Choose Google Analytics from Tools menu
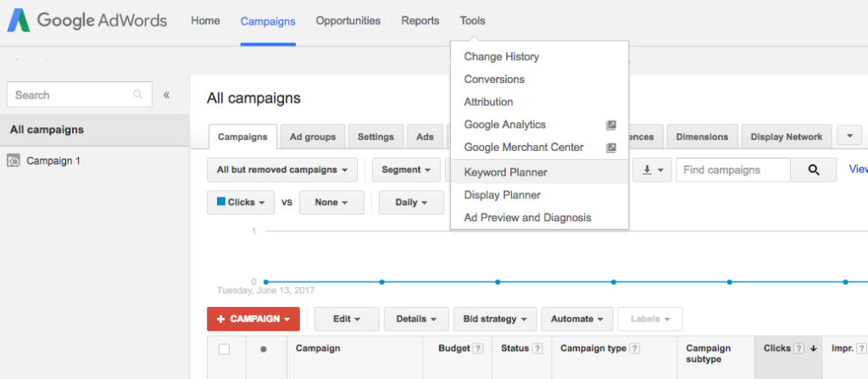This screenshot has height=379, width=868. click(540, 125)
